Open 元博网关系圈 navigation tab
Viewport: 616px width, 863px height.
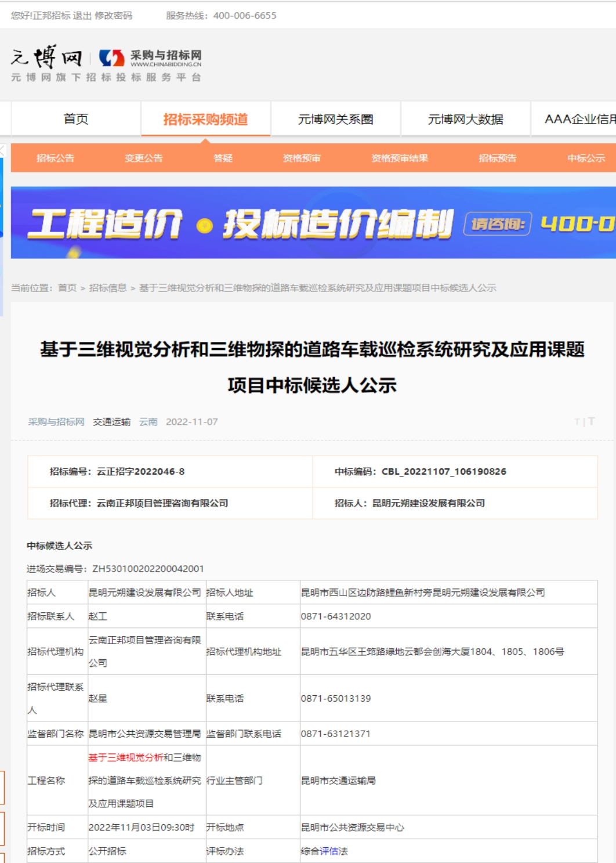tap(335, 119)
